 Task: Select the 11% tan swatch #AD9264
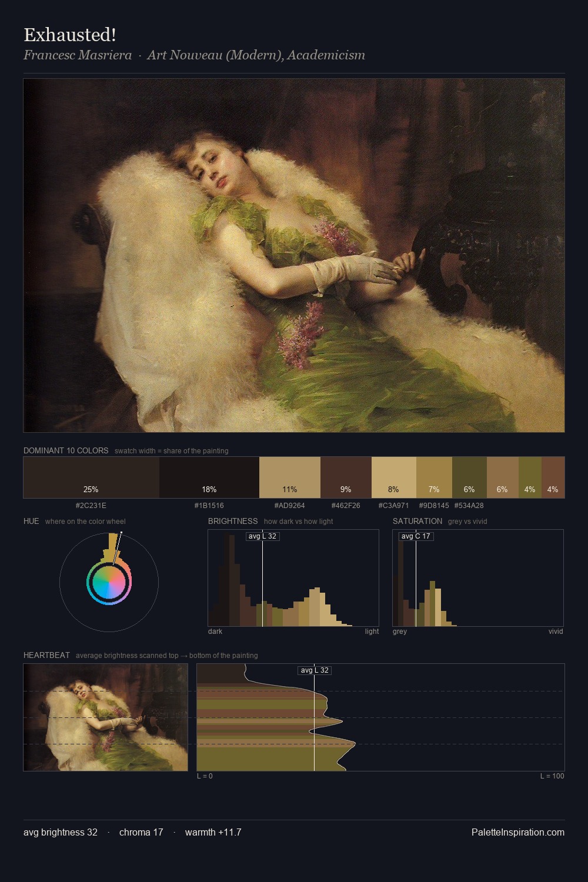click(290, 477)
